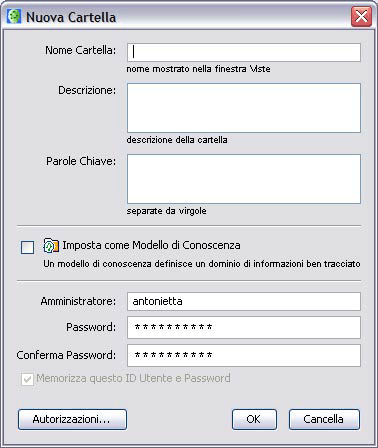Click the Imposta come Modello di Conoscenza label

[x=151, y=245]
